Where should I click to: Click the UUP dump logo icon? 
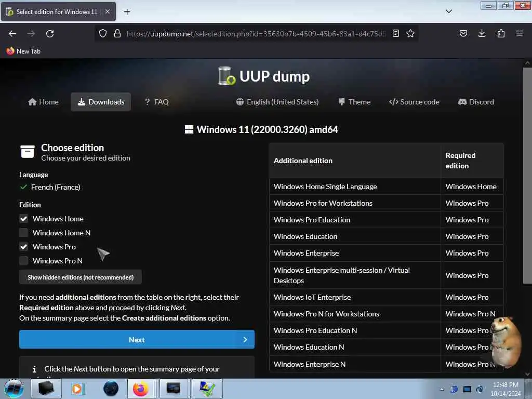[227, 76]
